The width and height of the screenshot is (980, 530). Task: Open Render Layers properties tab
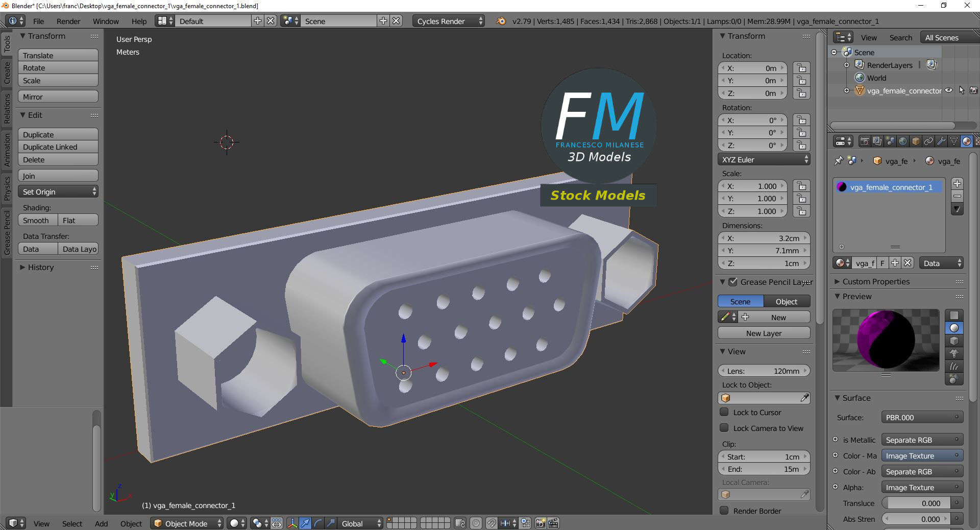tap(877, 141)
